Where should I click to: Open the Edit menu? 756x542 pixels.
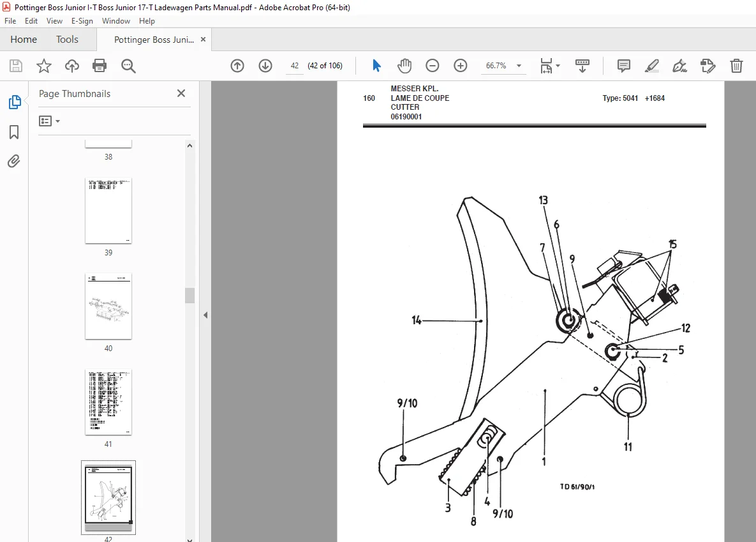(x=31, y=21)
